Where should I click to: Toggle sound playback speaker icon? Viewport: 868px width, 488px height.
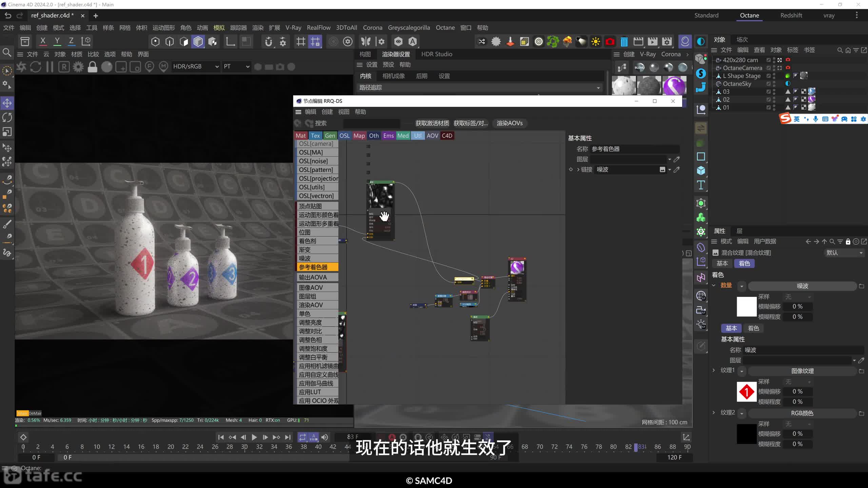click(x=324, y=437)
